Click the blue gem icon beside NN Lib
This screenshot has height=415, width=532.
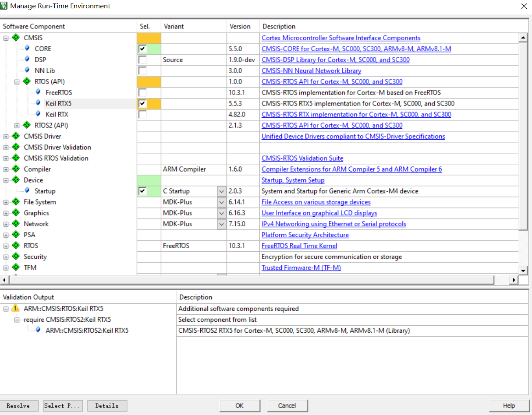tap(27, 70)
